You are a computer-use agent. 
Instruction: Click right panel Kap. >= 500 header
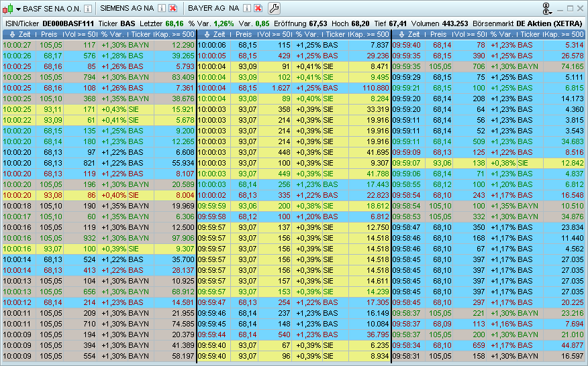564,34
